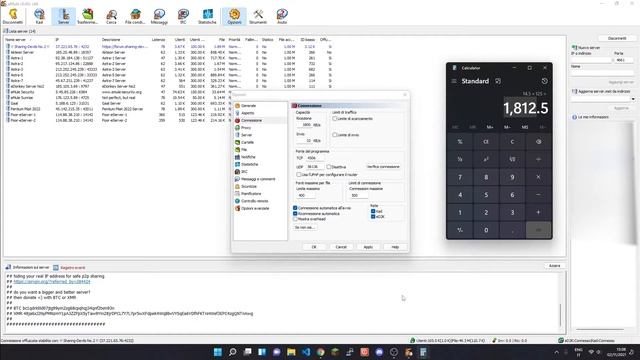This screenshot has width=640, height=360.
Task: Open File Explorer from the taskbar
Action: pyautogui.click(x=291, y=352)
